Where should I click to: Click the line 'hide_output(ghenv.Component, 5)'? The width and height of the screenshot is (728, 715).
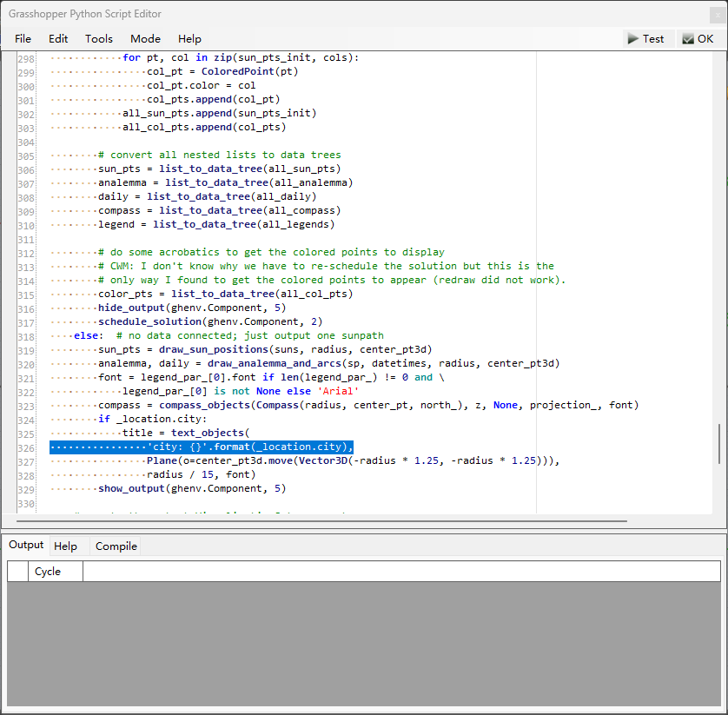coord(192,308)
